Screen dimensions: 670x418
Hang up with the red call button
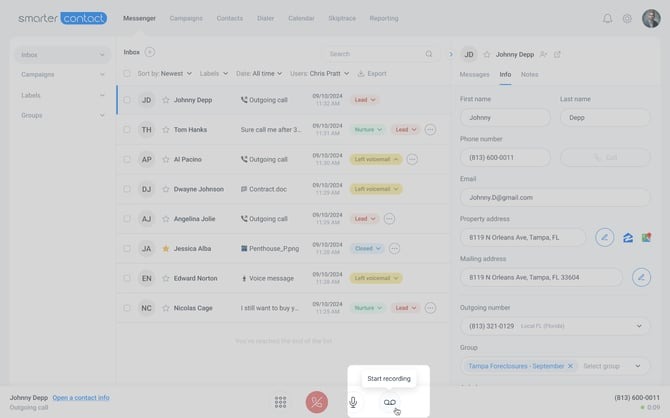[x=316, y=401]
